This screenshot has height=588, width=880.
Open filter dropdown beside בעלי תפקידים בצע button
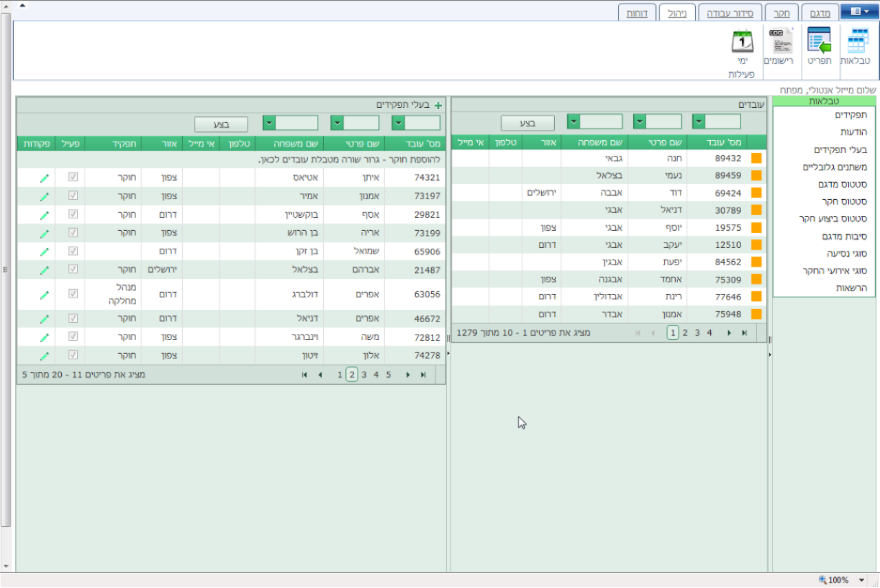click(269, 123)
